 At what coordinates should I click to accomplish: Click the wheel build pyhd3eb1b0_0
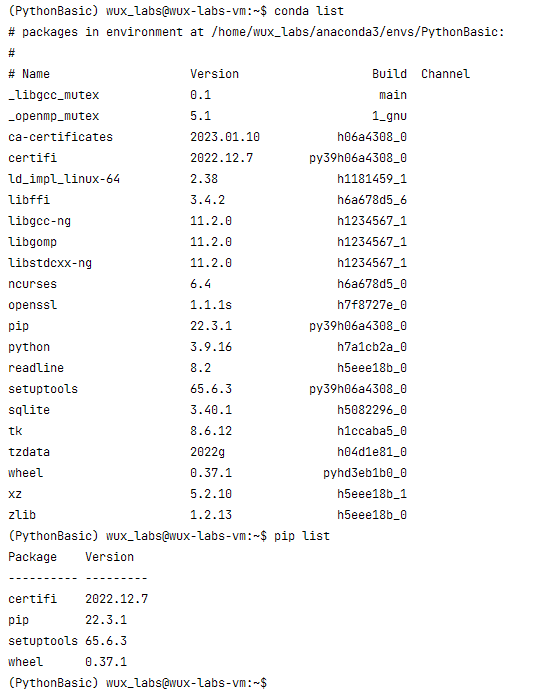pyautogui.click(x=365, y=473)
